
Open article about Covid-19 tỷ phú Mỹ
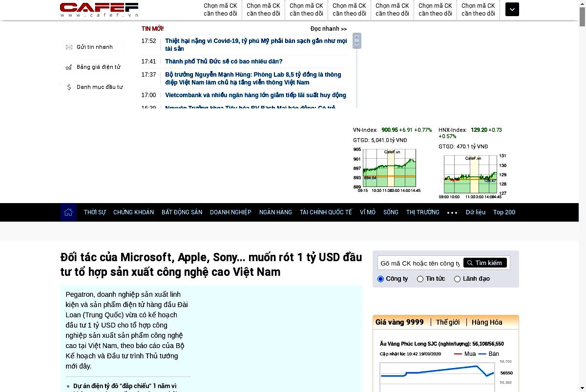256,45
